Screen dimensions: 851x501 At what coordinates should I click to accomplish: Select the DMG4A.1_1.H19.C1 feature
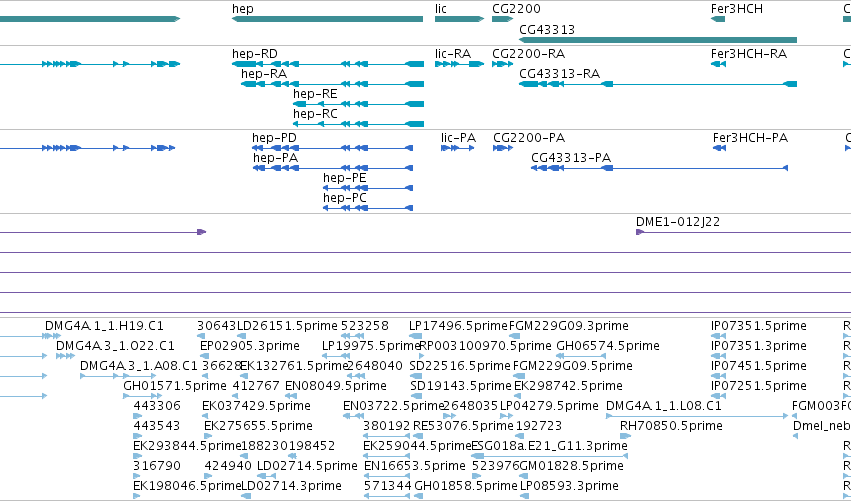(x=53, y=336)
